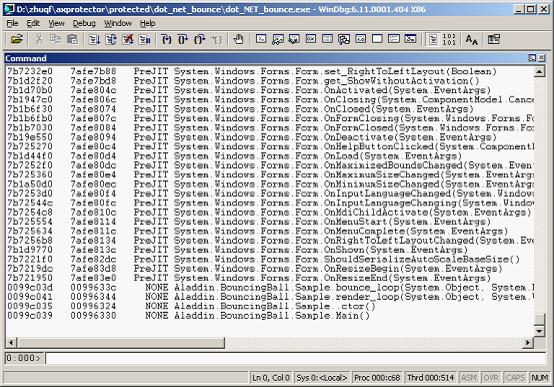Click the Copy toolbar icon
Viewport: 554px width, 387px height.
[55, 39]
